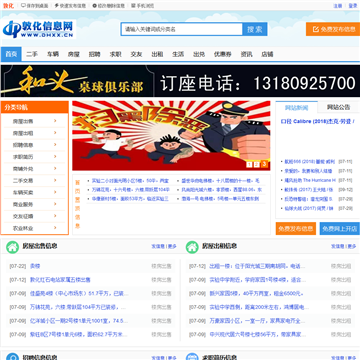Open rental listing starting with 万豪家园小区

click(257, 321)
